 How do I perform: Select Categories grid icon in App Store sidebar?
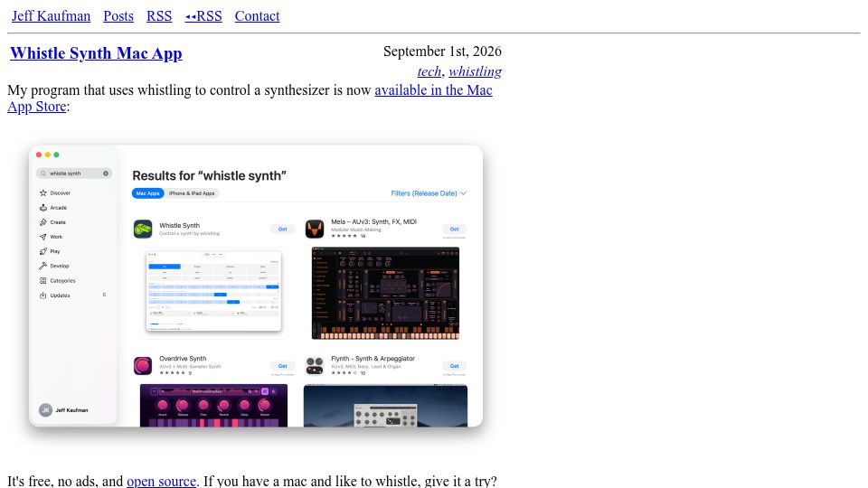tap(43, 280)
